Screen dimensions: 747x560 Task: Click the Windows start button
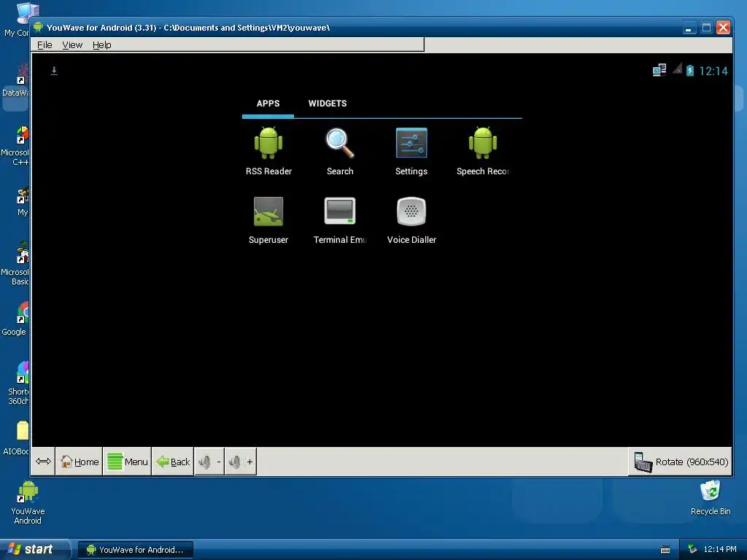click(x=35, y=549)
